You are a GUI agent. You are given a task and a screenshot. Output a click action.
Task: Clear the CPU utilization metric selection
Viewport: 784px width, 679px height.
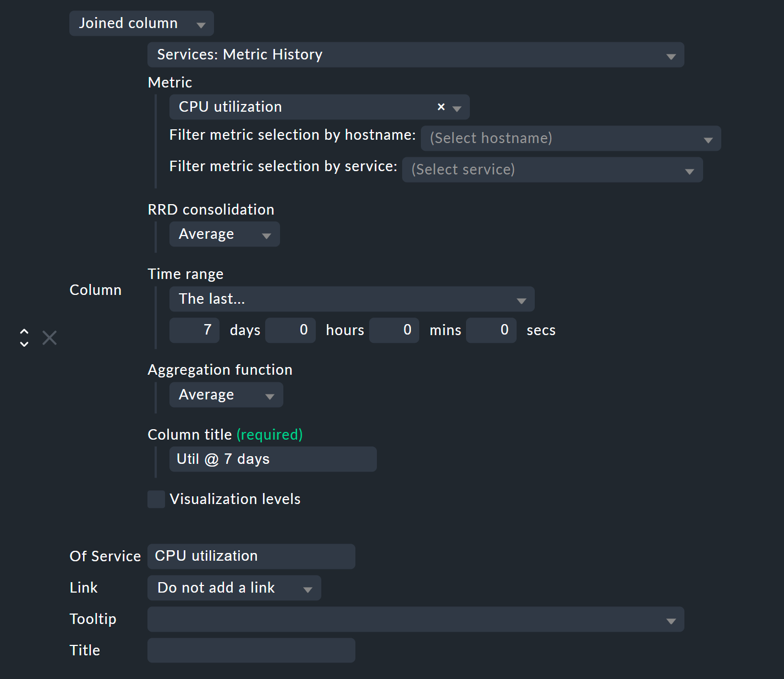tap(441, 107)
